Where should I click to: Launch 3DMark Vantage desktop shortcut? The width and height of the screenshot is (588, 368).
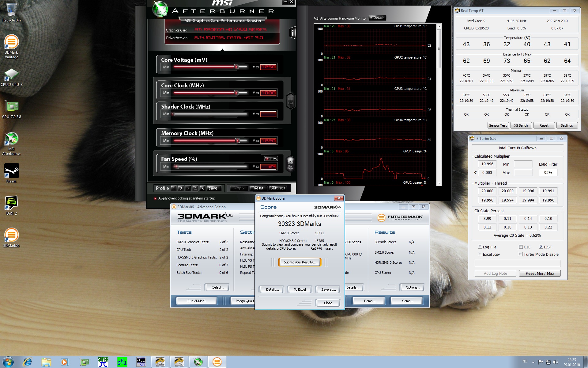[x=11, y=47]
